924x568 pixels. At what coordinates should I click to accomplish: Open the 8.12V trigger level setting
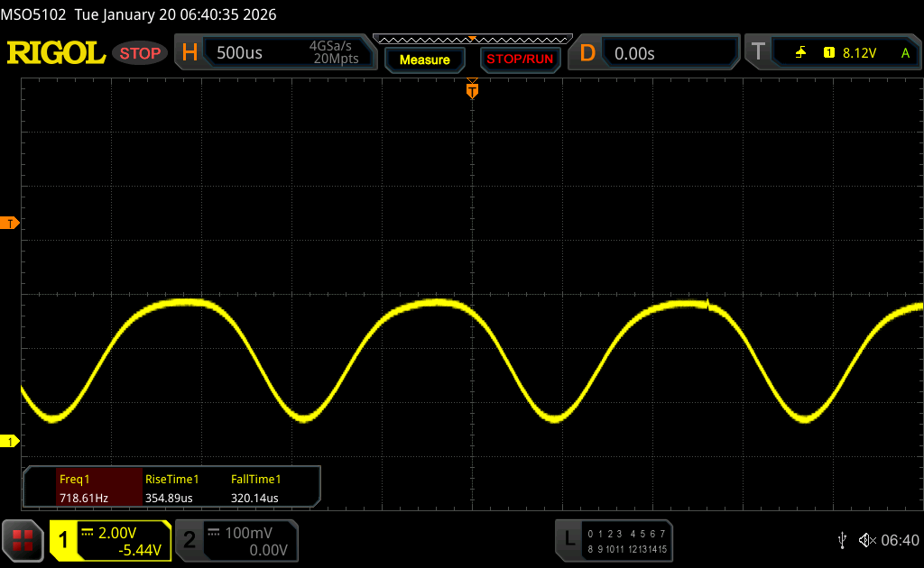pos(859,53)
